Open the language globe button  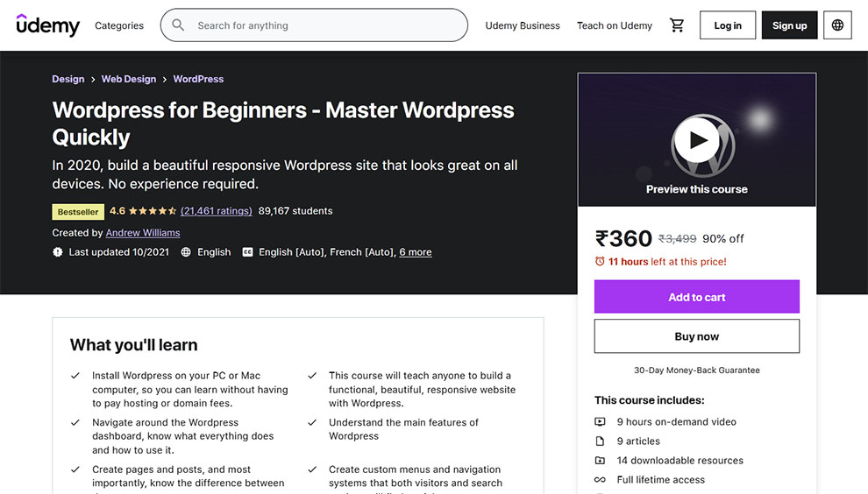click(x=837, y=25)
